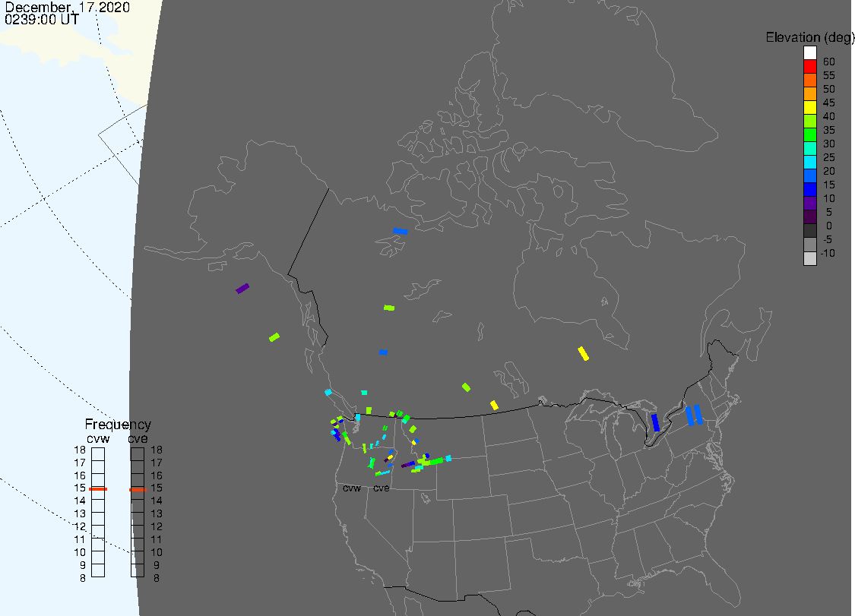Image resolution: width=855 pixels, height=616 pixels.
Task: Select the pure blue 10–15 elevation swatch
Action: point(809,189)
